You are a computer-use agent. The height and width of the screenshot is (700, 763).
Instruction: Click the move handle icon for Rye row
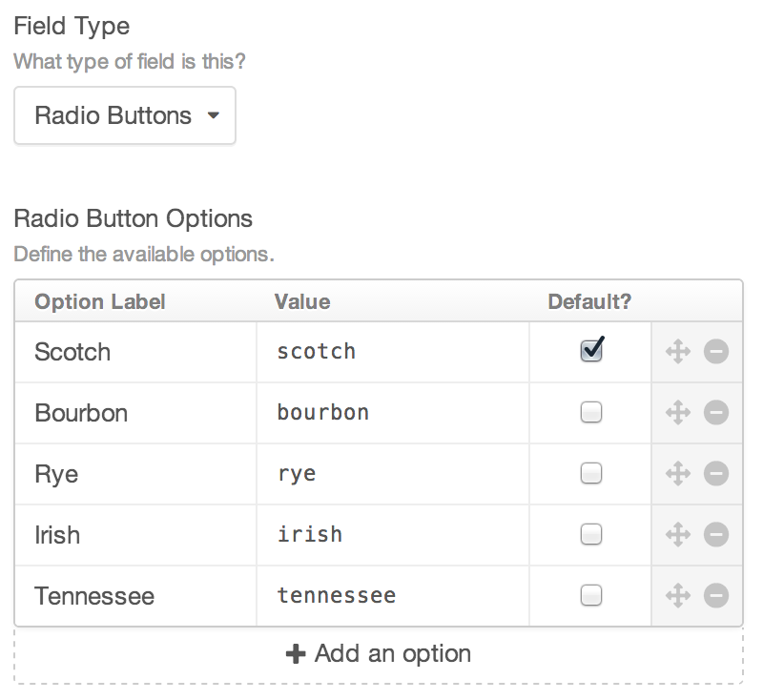680,473
